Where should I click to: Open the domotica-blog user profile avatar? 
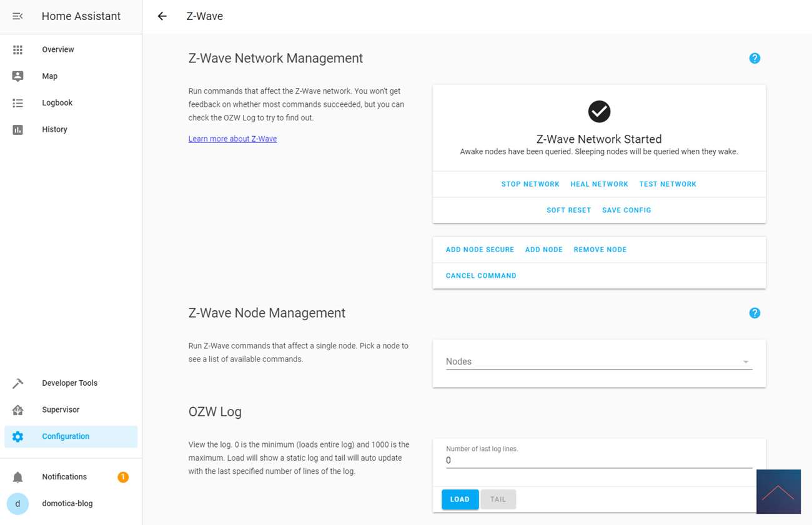[x=17, y=503]
